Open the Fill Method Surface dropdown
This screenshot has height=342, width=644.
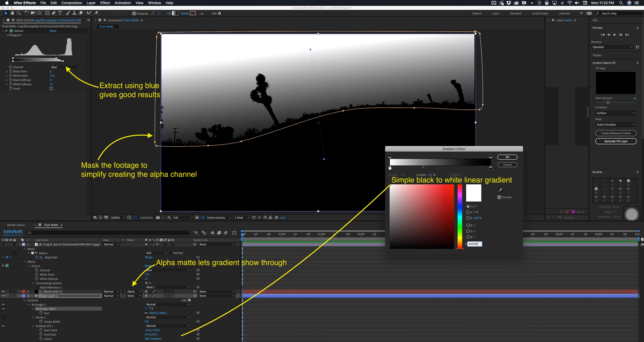[x=616, y=113]
